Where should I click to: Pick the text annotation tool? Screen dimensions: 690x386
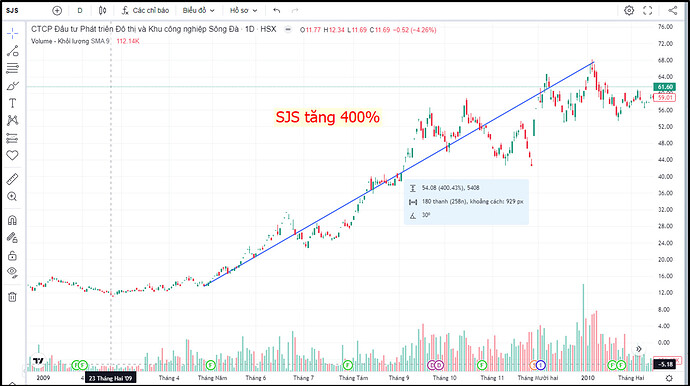[12, 103]
